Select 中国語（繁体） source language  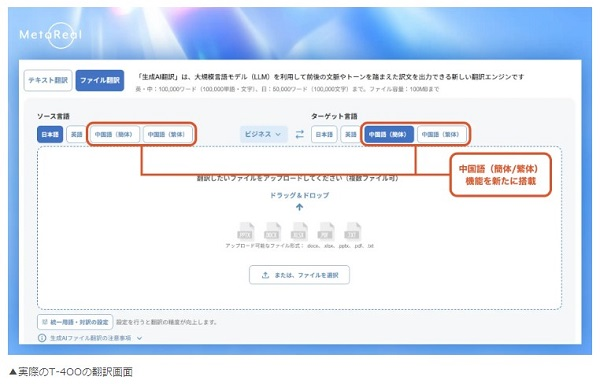click(x=167, y=135)
